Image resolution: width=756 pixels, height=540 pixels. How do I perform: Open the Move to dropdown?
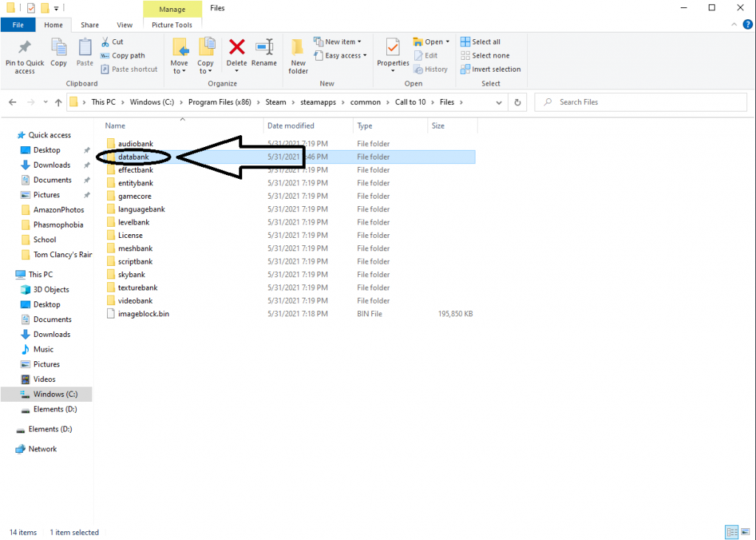click(x=179, y=55)
